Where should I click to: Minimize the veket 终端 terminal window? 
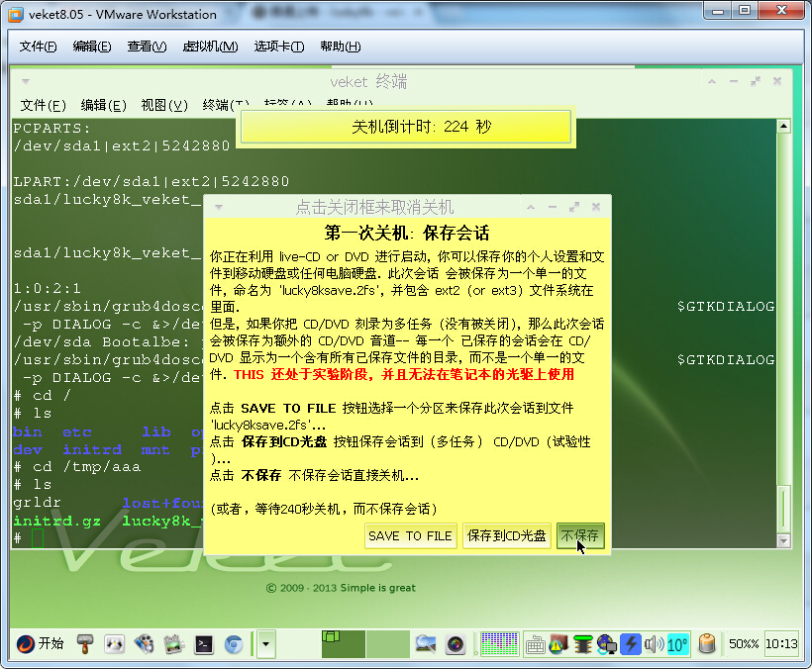point(734,81)
